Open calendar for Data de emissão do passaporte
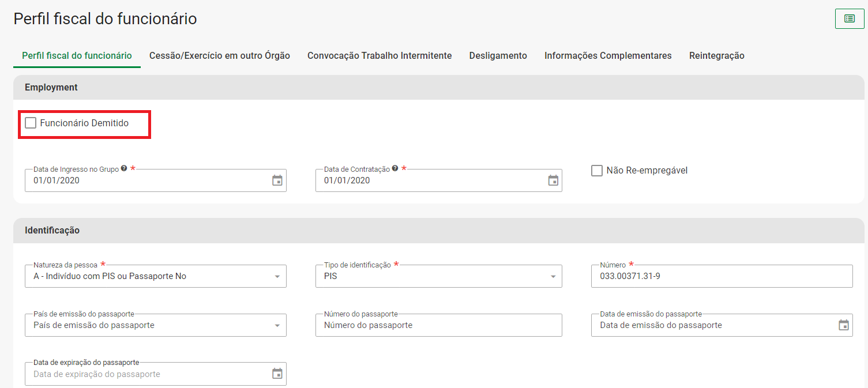 click(843, 325)
